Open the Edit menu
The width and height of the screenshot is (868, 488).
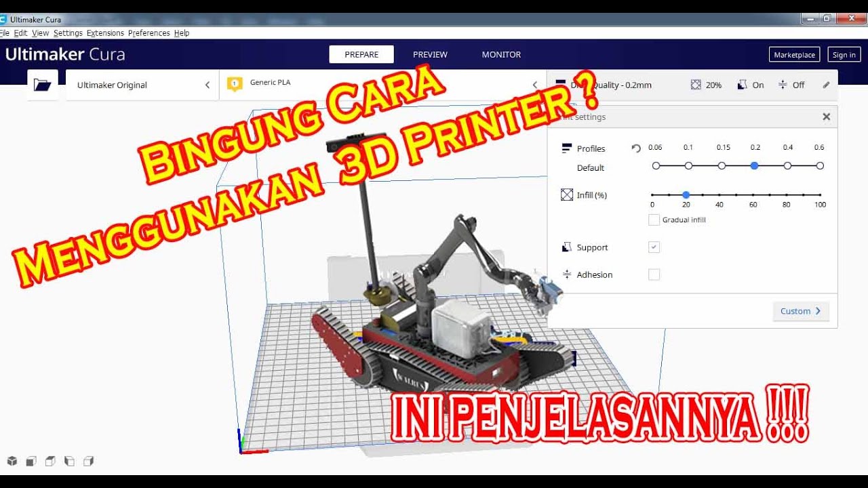(x=21, y=33)
